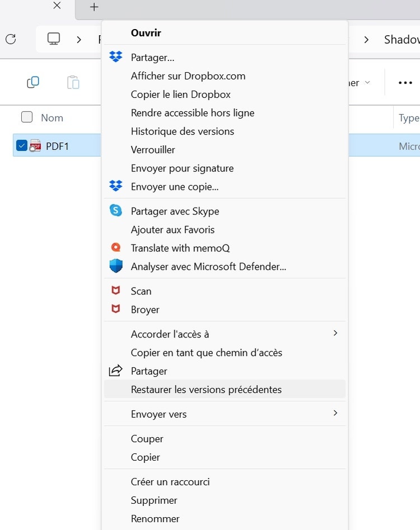This screenshot has height=530, width=420.
Task: Click the Dropbox icon beside Envoyer une copie...
Action: pyautogui.click(x=116, y=186)
